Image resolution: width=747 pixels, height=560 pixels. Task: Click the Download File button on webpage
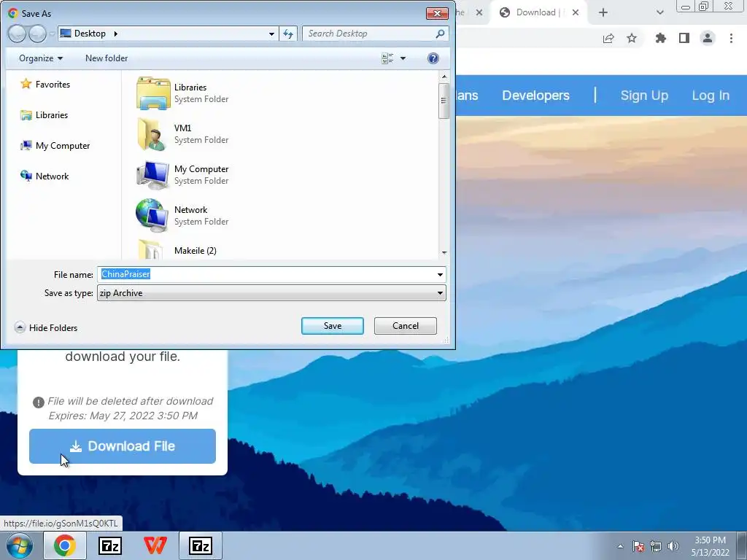(123, 446)
